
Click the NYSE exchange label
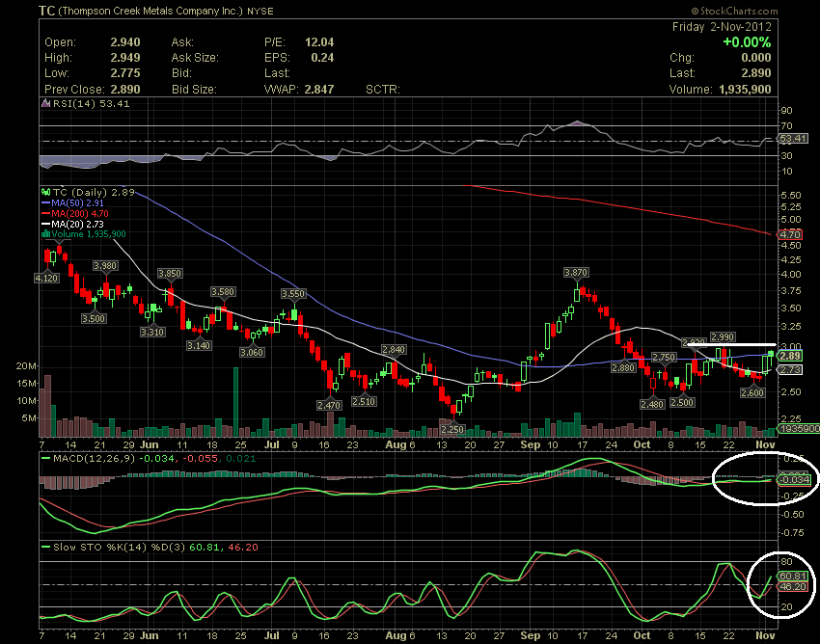point(260,11)
